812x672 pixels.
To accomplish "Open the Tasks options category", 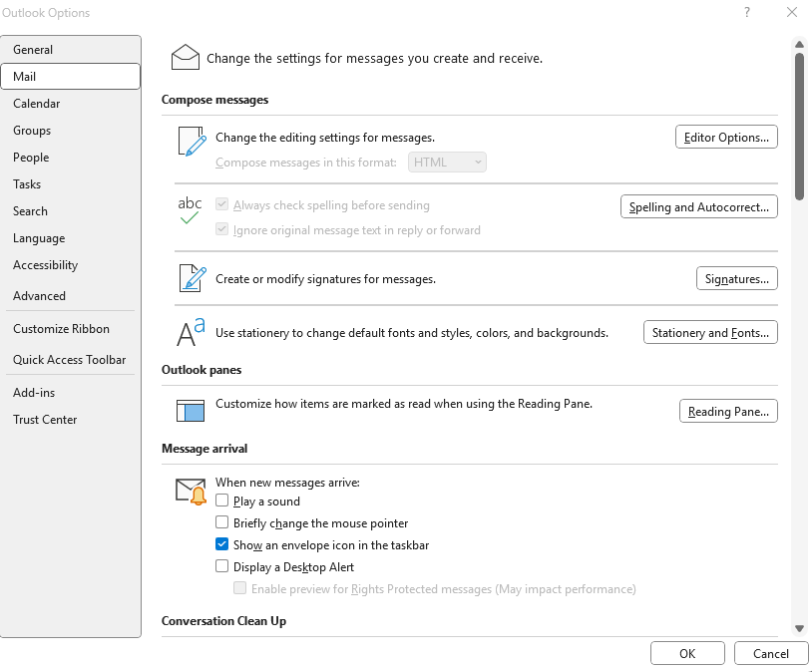I will tap(71, 184).
